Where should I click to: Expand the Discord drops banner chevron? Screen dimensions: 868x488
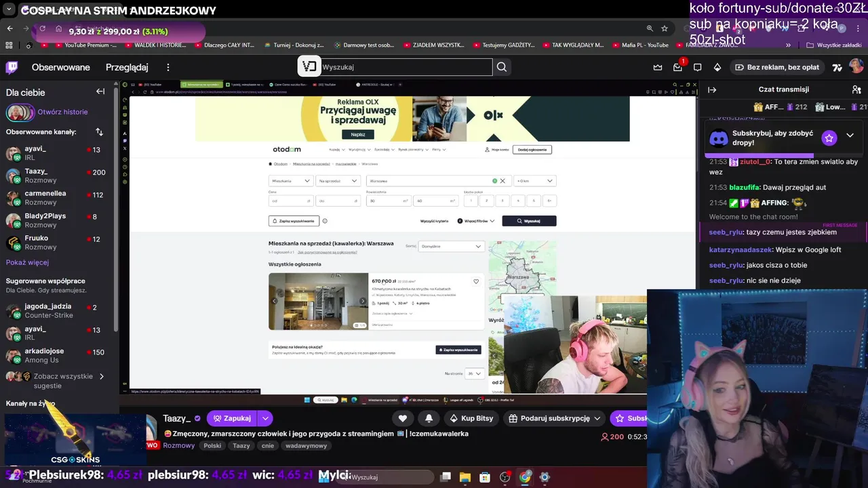(850, 136)
